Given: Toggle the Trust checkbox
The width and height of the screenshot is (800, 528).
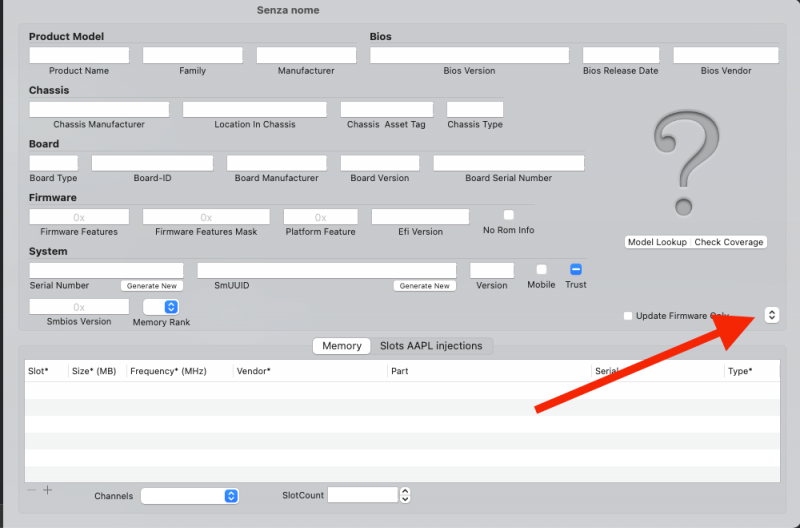Looking at the screenshot, I should point(576,269).
